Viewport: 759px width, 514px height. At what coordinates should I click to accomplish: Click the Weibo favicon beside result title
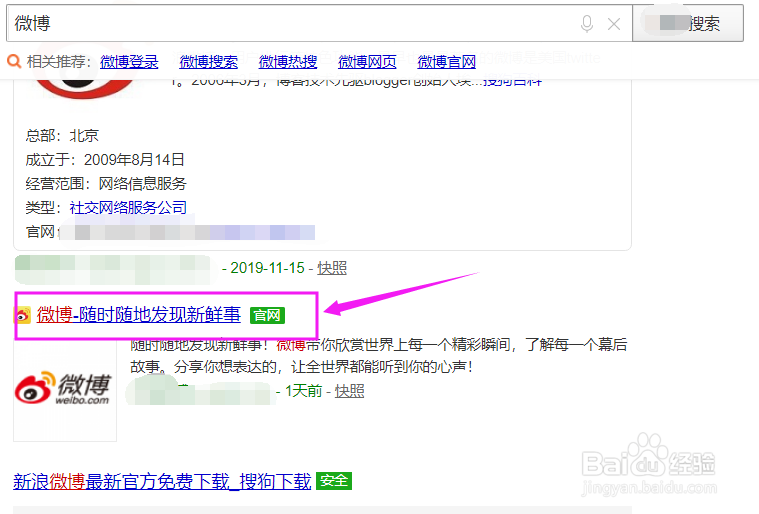tap(23, 315)
